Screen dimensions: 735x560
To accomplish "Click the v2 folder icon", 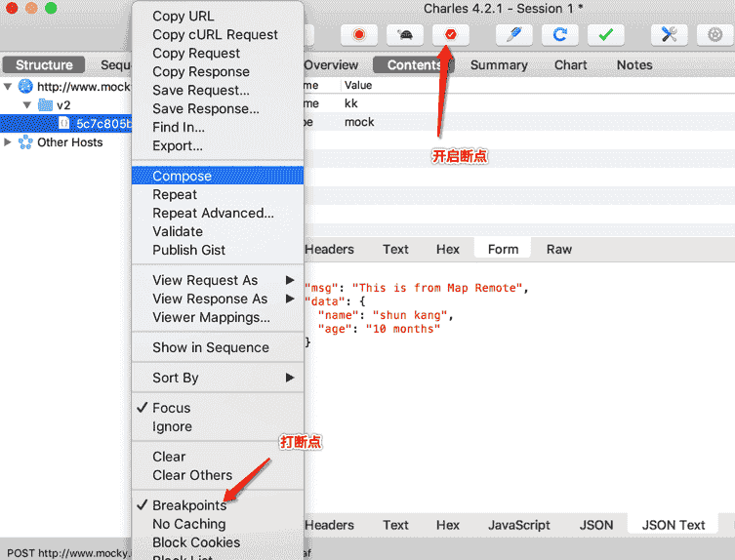I will point(45,104).
